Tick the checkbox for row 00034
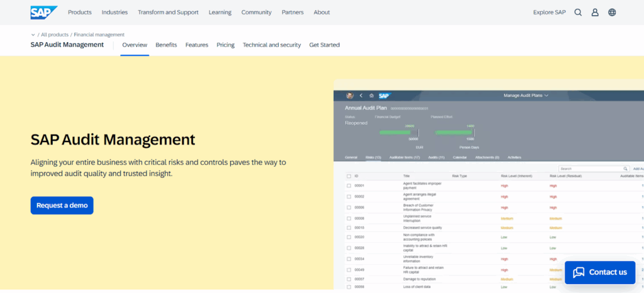 point(348,259)
